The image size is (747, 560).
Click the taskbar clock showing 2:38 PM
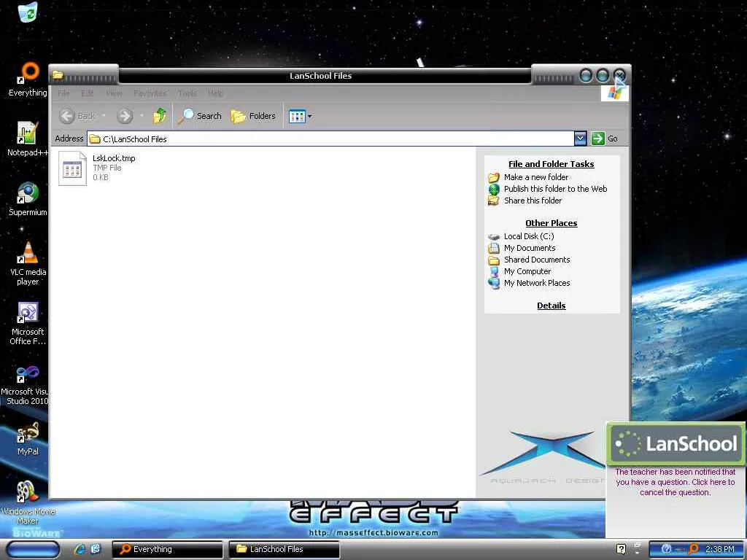pos(720,549)
